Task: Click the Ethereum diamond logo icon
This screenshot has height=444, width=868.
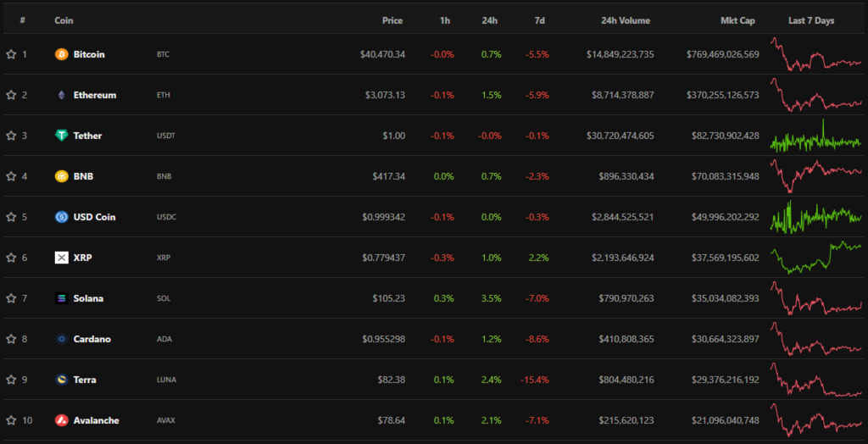Action: (x=61, y=95)
